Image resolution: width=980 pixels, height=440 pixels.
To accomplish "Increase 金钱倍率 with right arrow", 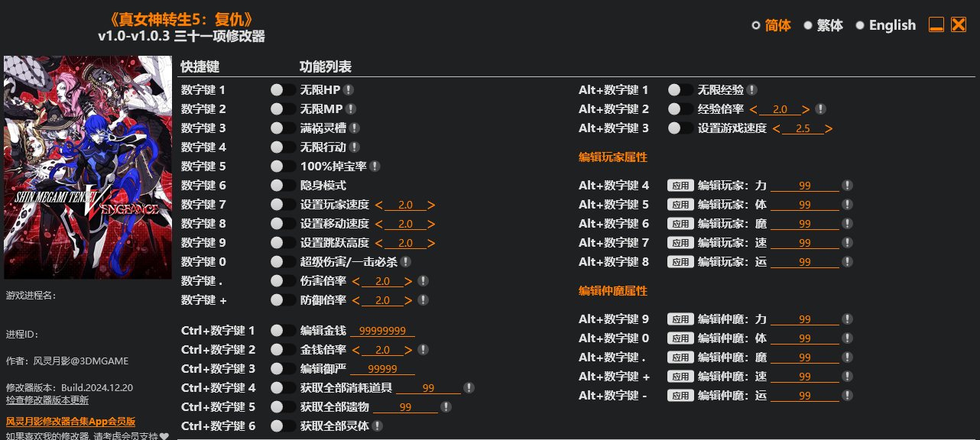I will [408, 350].
